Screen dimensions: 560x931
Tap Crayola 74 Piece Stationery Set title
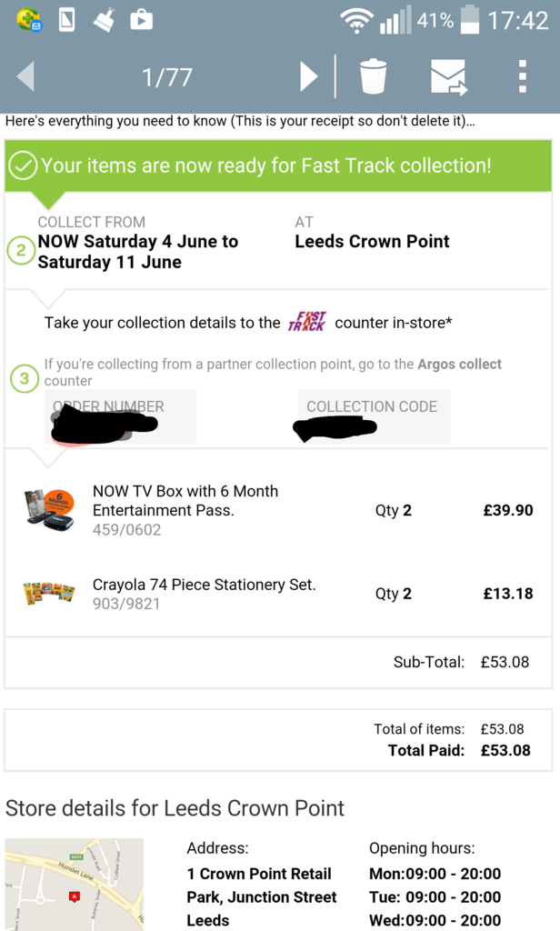204,585
